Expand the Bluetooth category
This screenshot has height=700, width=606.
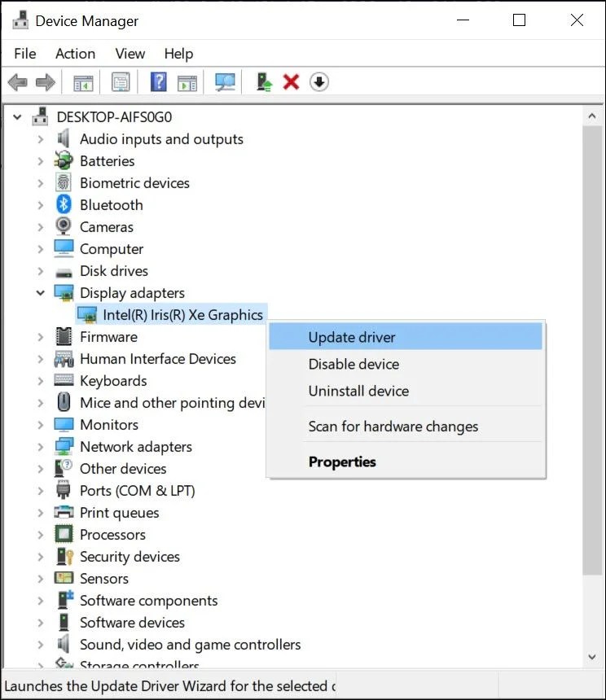[x=40, y=205]
